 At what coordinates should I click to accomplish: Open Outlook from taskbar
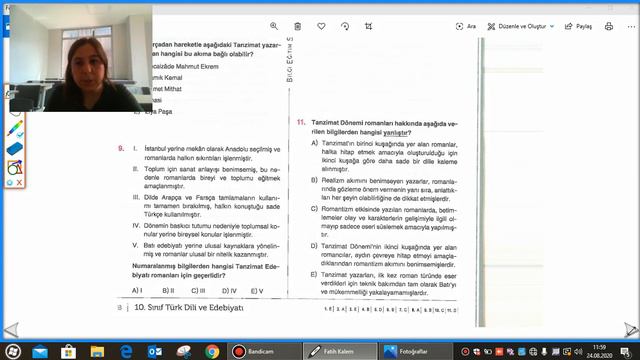[x=155, y=351]
